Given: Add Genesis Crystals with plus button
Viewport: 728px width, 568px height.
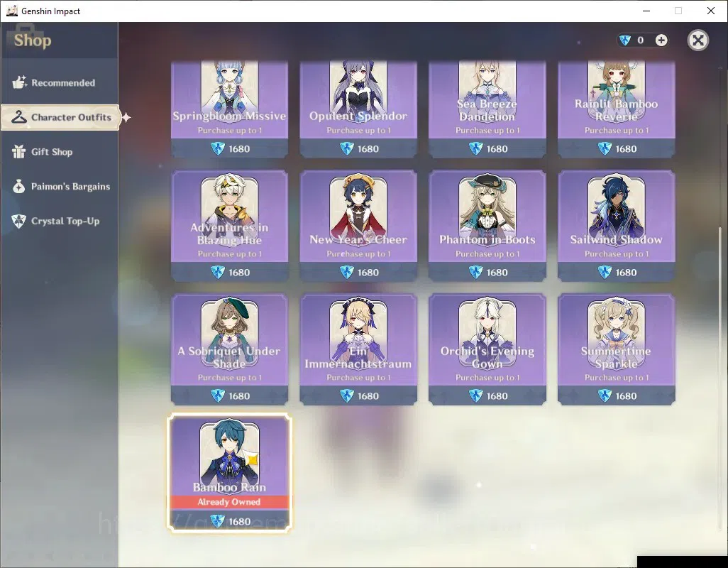Looking at the screenshot, I should (661, 40).
